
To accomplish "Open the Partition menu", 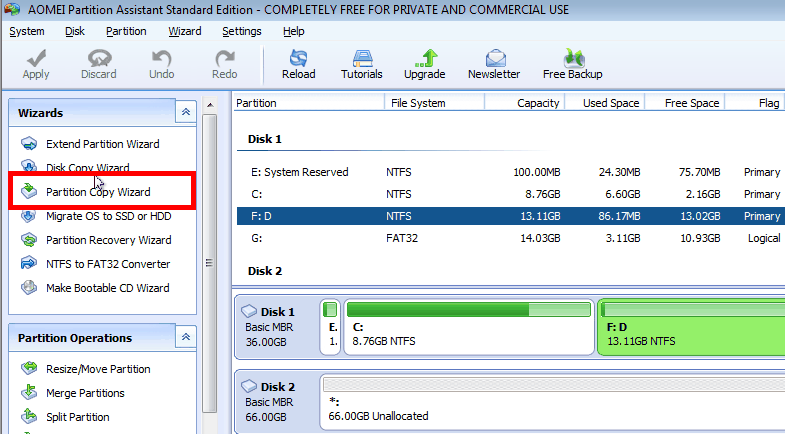I will (126, 32).
